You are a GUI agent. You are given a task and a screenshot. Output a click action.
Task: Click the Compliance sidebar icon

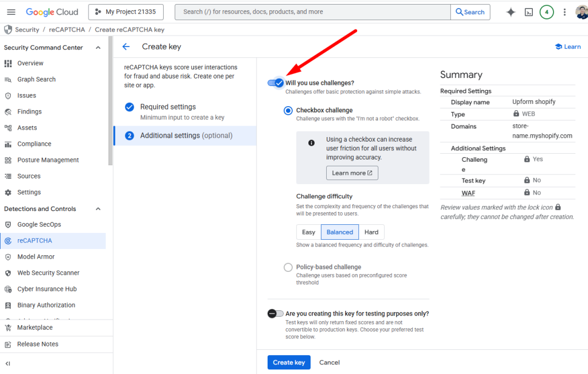pyautogui.click(x=8, y=144)
